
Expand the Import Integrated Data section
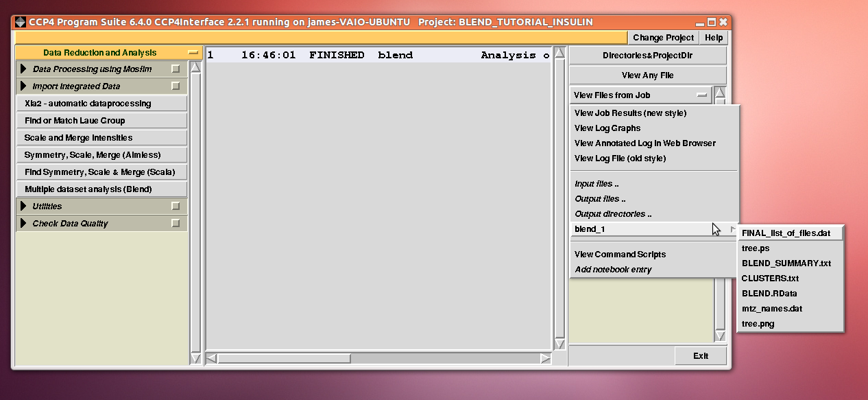point(24,86)
